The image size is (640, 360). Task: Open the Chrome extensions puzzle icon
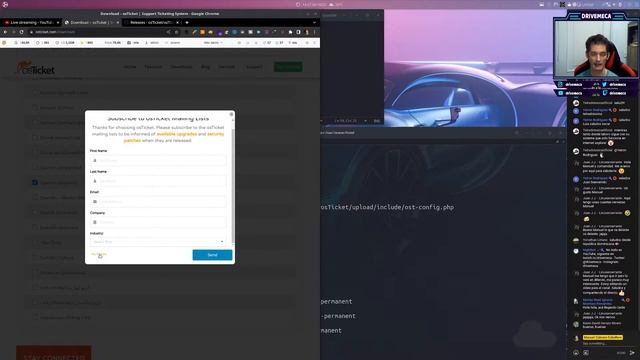coord(291,32)
